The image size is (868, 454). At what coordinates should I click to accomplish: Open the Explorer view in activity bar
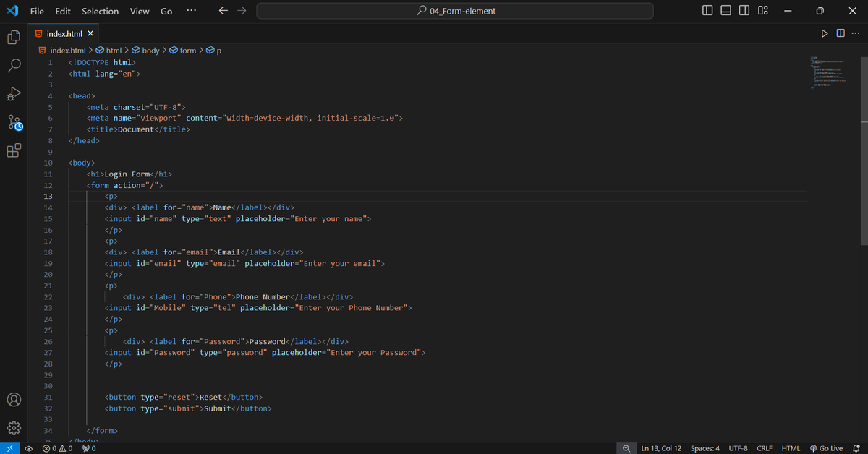[x=14, y=37]
